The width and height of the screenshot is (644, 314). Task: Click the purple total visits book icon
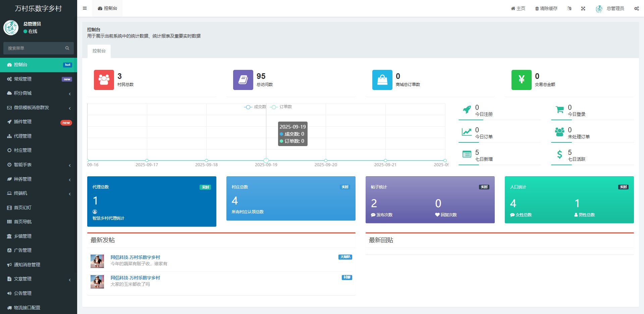pos(243,80)
